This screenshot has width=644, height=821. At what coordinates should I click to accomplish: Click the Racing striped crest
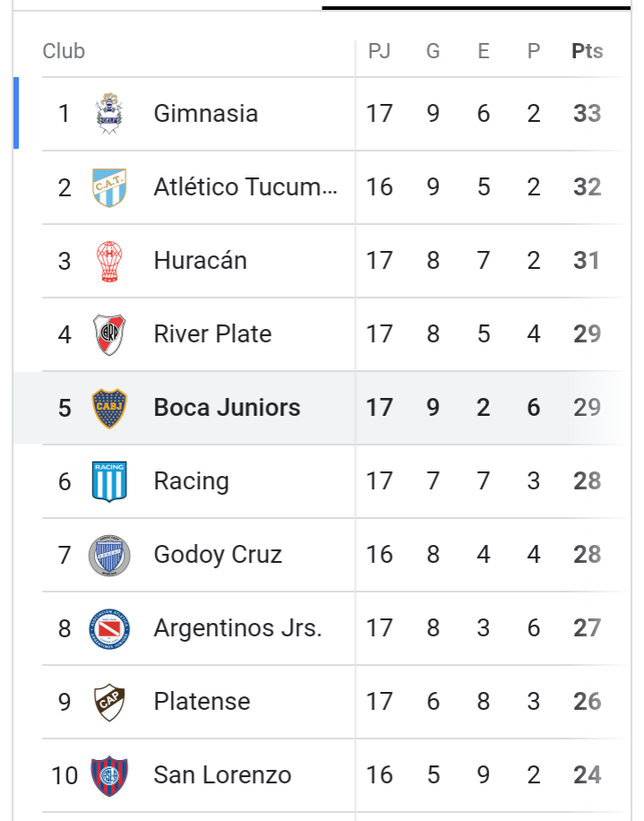pyautogui.click(x=109, y=481)
